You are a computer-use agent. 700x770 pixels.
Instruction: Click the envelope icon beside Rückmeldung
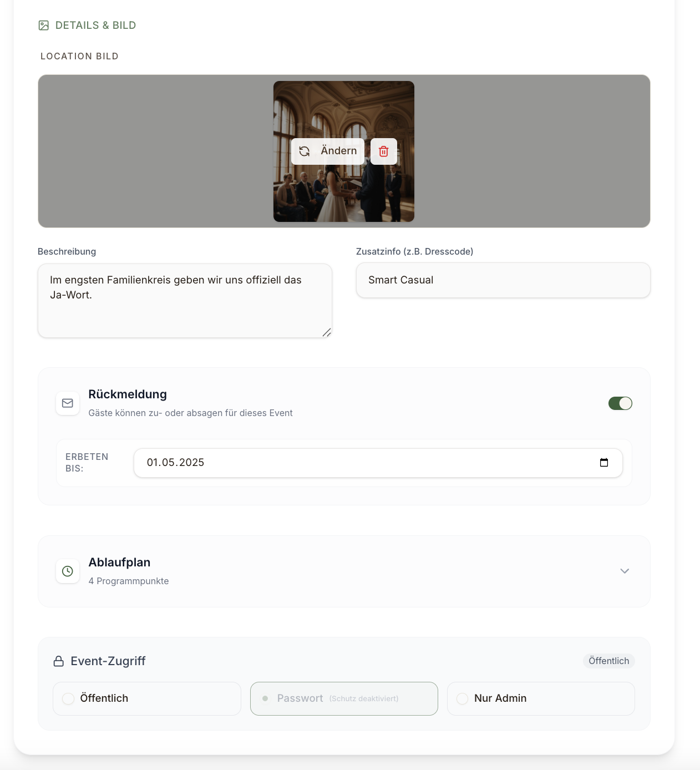click(68, 403)
